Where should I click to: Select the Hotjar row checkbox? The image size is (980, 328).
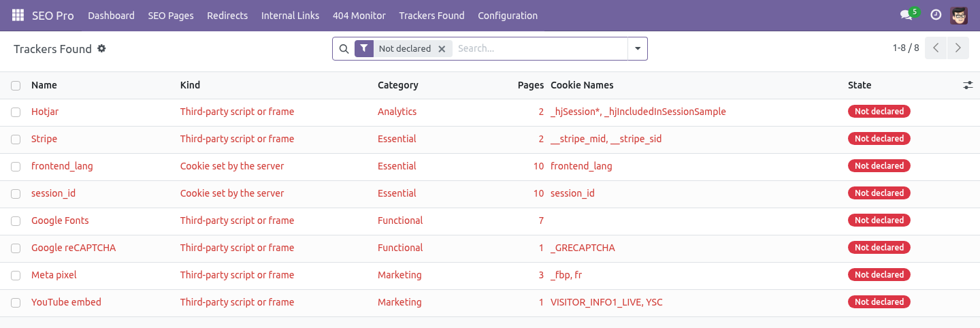coord(16,112)
